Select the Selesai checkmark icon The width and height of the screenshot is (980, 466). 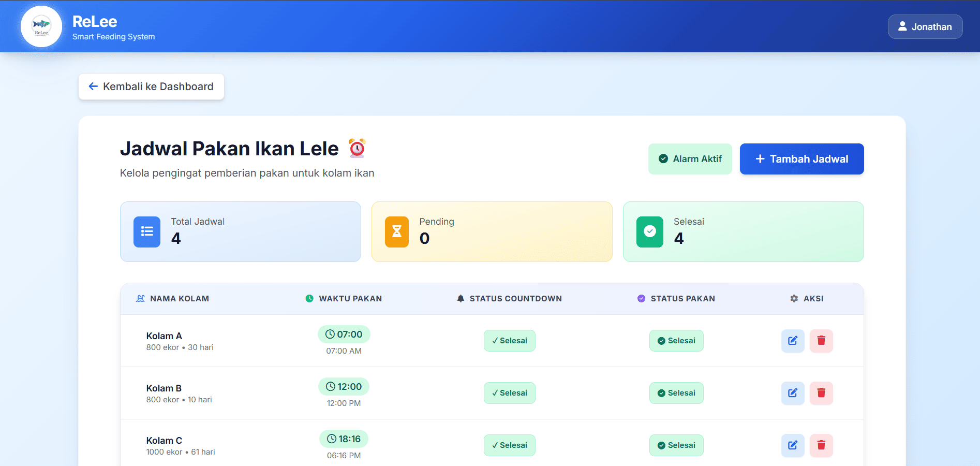649,232
